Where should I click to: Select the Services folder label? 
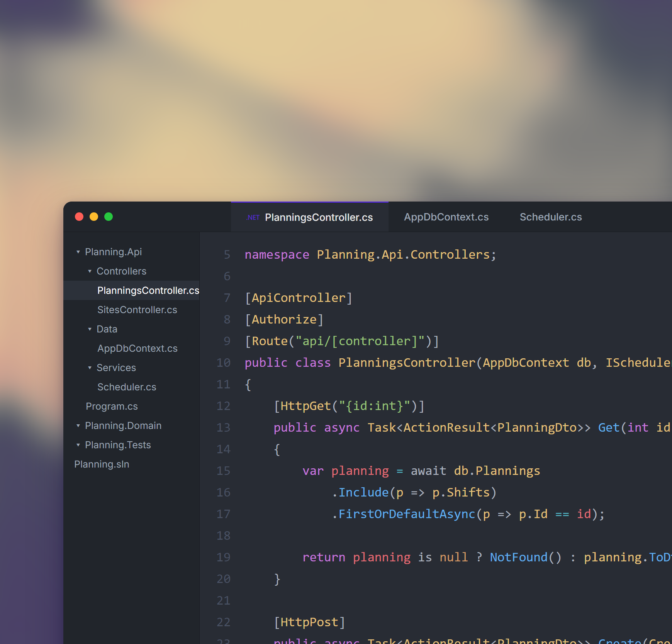coord(116,368)
